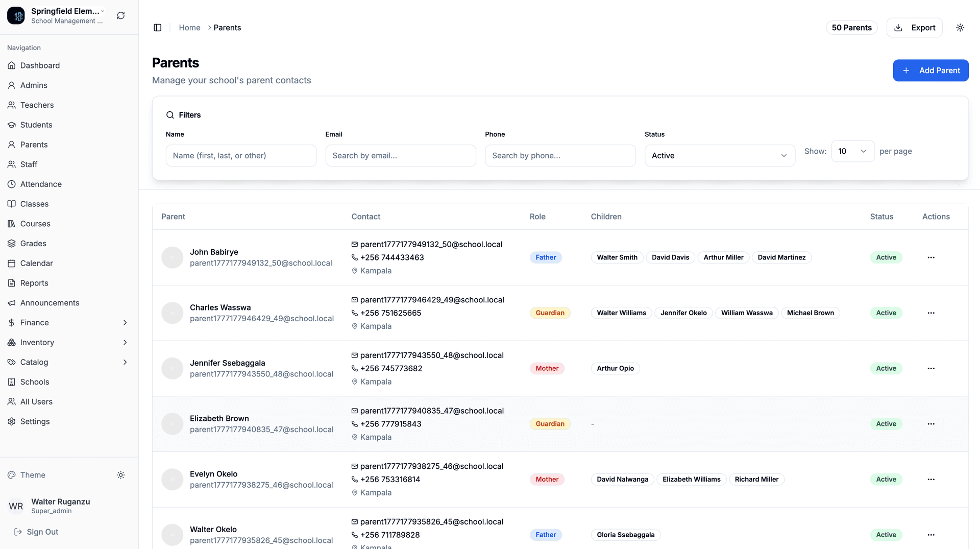Open the Status filter dropdown
980x549 pixels.
pos(720,155)
